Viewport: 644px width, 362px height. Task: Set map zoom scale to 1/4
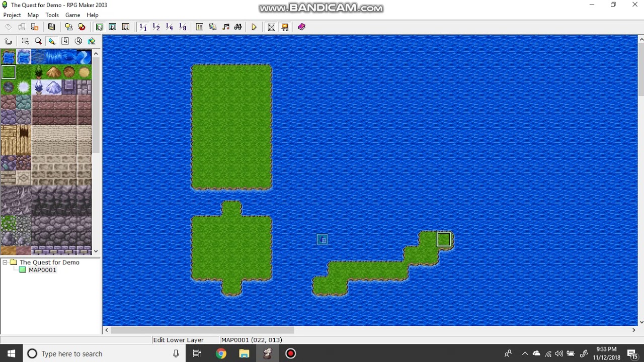pos(170,27)
